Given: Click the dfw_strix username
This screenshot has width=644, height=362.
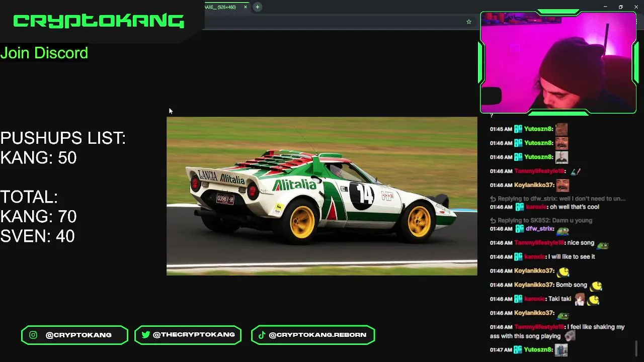Looking at the screenshot, I should 539,229.
